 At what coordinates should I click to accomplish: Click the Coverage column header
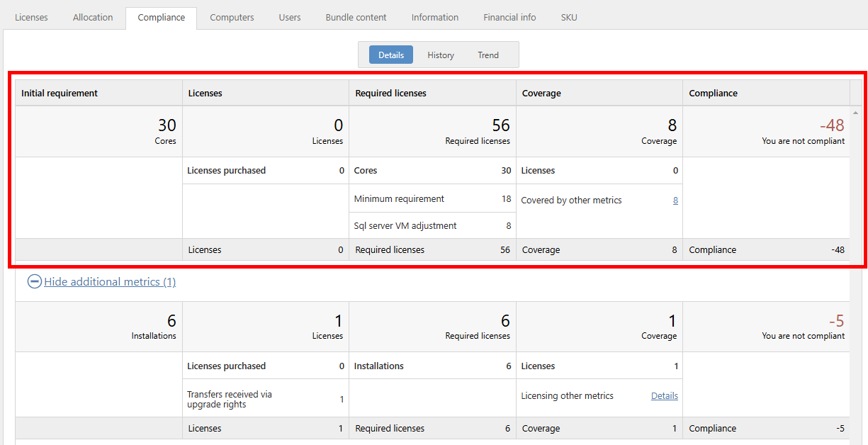(x=599, y=93)
